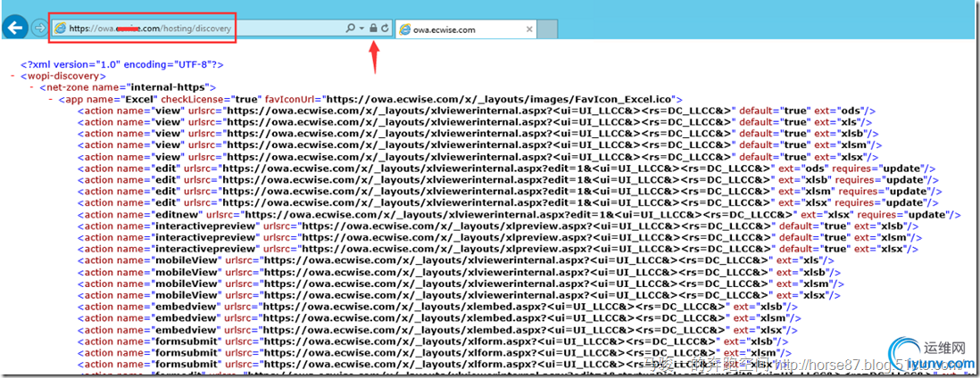Click the search magnifier icon in address bar

pos(350,29)
